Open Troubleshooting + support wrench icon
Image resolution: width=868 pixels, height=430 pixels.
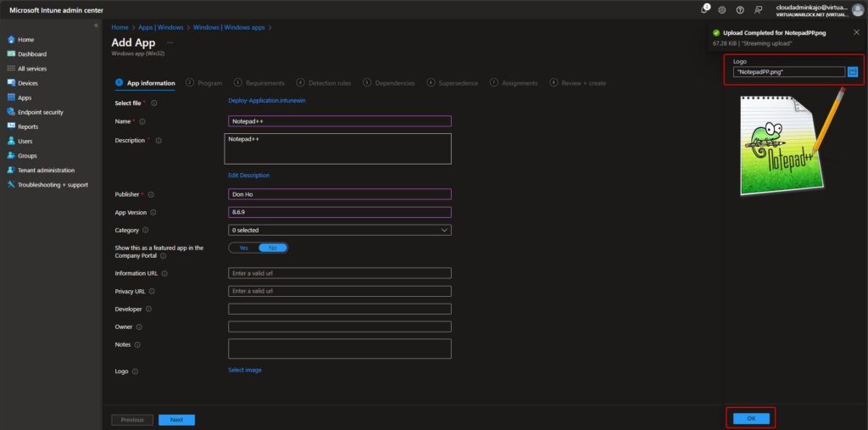tap(11, 185)
